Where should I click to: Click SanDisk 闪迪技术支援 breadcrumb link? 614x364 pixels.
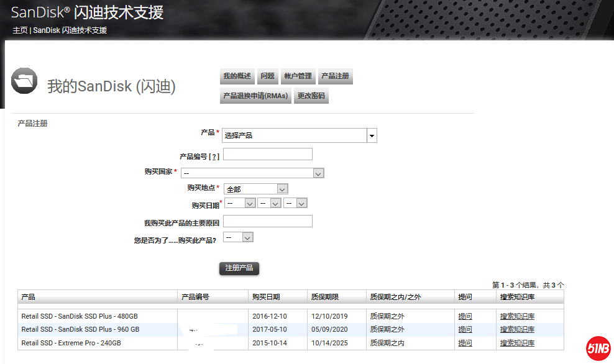70,30
